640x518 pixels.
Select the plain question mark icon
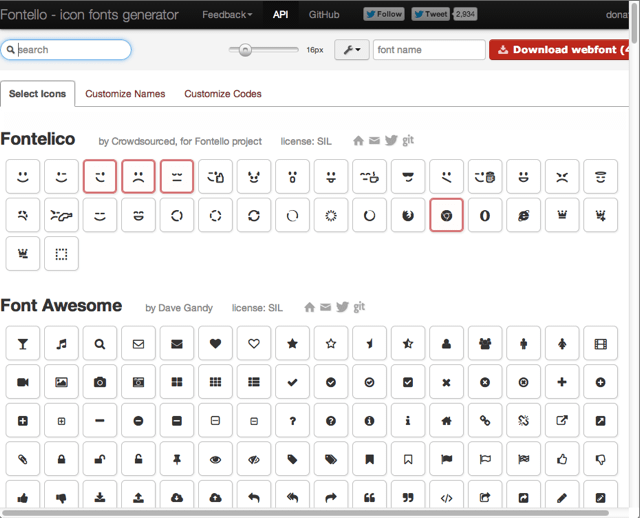point(292,420)
